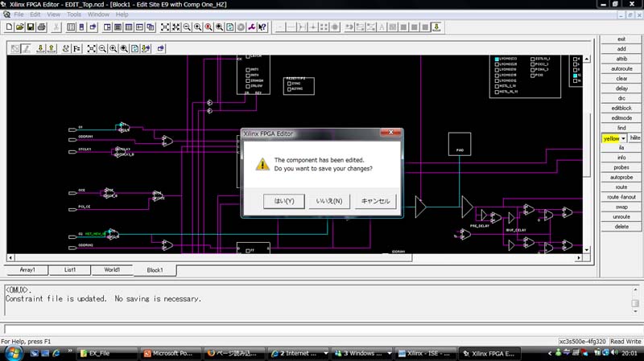Toggle the PCI33_3 checkbox
The height and width of the screenshot is (361, 644).
pos(532,64)
